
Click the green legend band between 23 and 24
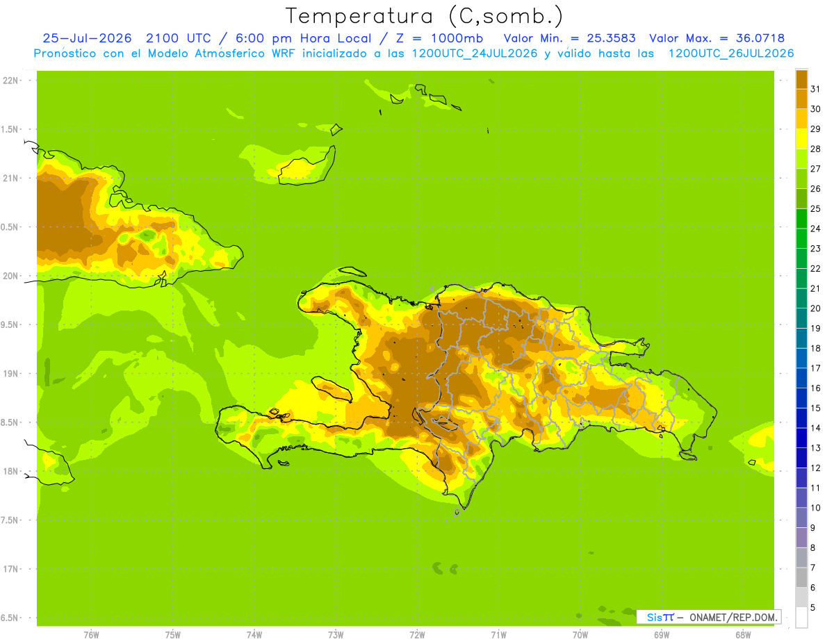pos(801,238)
